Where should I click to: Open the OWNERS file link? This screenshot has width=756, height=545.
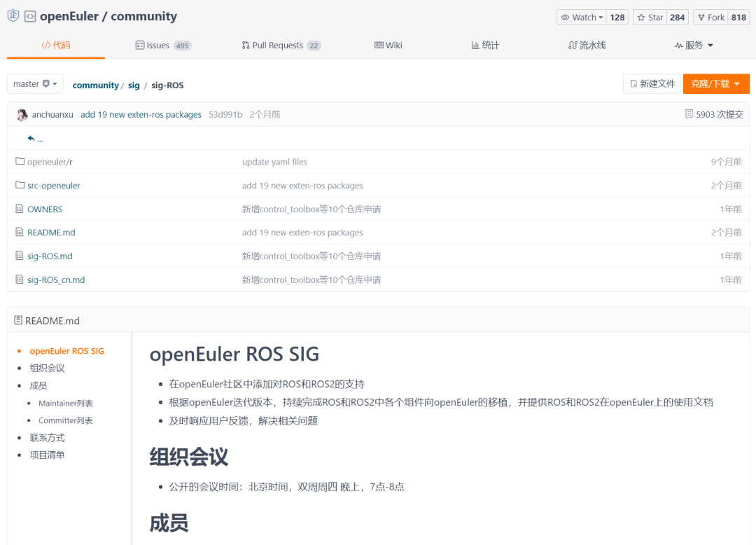click(x=44, y=209)
